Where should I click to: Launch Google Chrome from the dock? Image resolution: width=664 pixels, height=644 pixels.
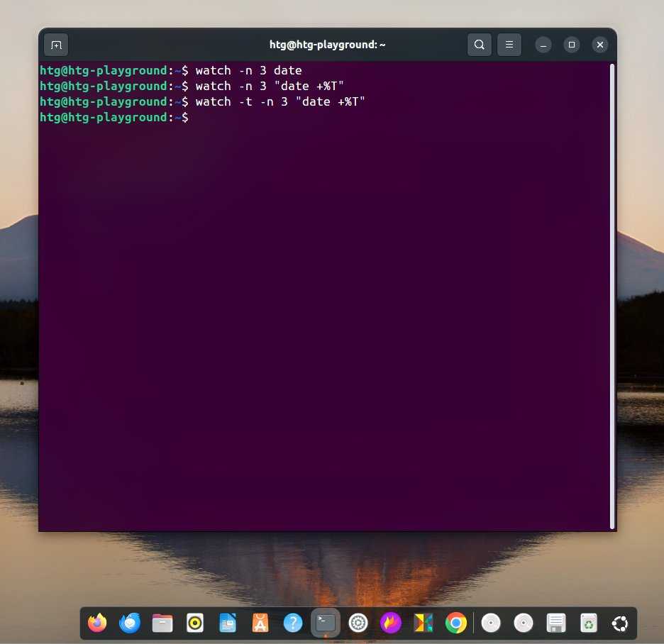[455, 623]
